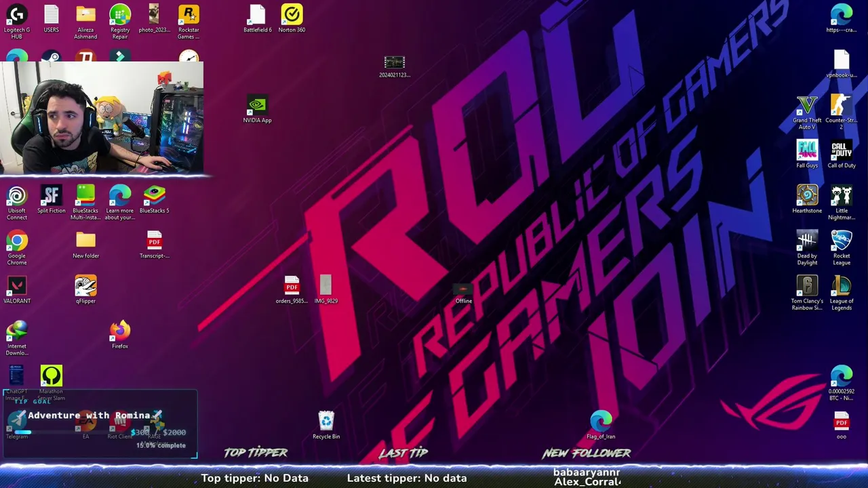The height and width of the screenshot is (488, 868).
Task: Launch BlueStacks 5 icon
Action: [154, 200]
